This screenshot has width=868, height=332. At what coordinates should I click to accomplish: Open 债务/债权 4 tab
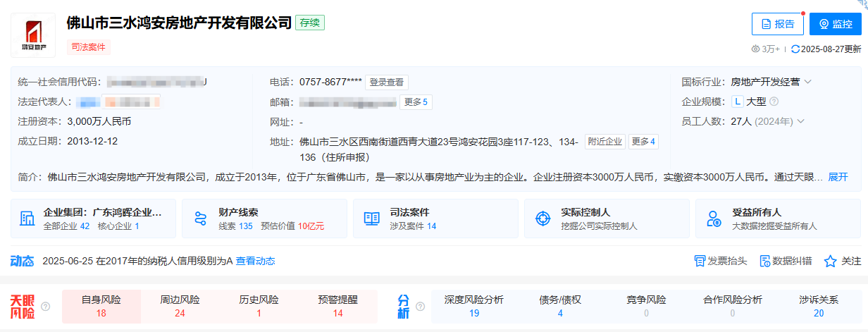click(x=560, y=306)
